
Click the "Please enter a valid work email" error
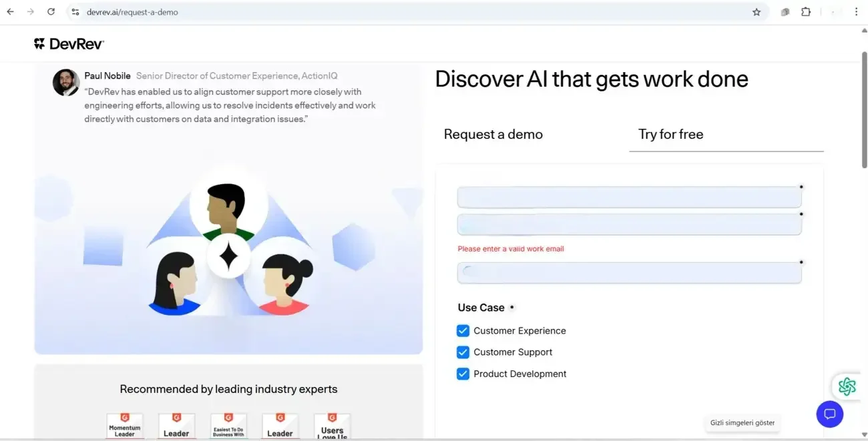pos(511,249)
